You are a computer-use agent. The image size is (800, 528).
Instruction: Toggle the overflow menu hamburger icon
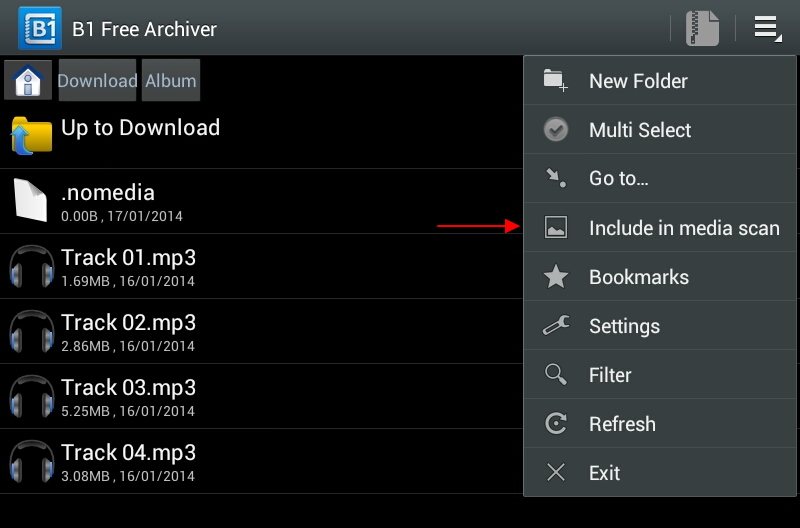tap(767, 28)
